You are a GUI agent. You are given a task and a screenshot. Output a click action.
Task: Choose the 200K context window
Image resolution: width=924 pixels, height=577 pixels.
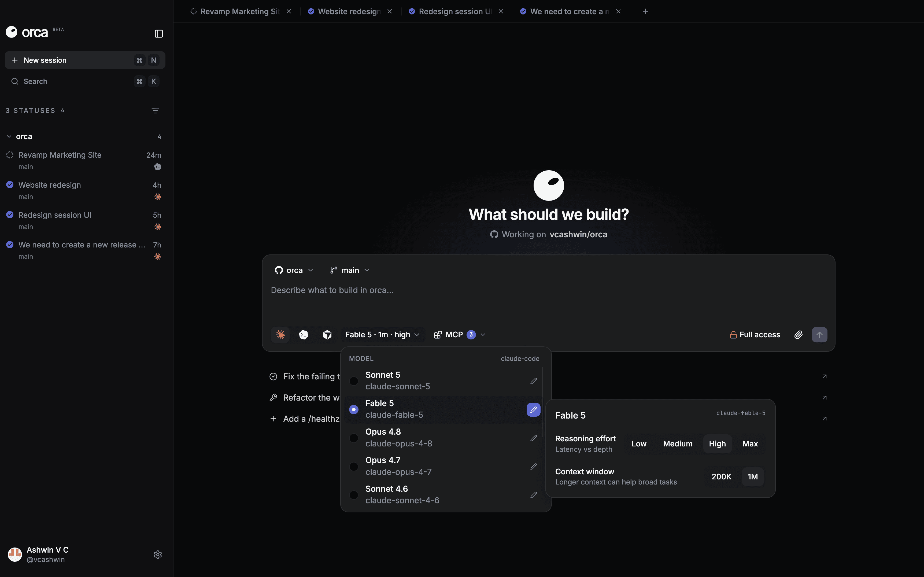pos(721,477)
